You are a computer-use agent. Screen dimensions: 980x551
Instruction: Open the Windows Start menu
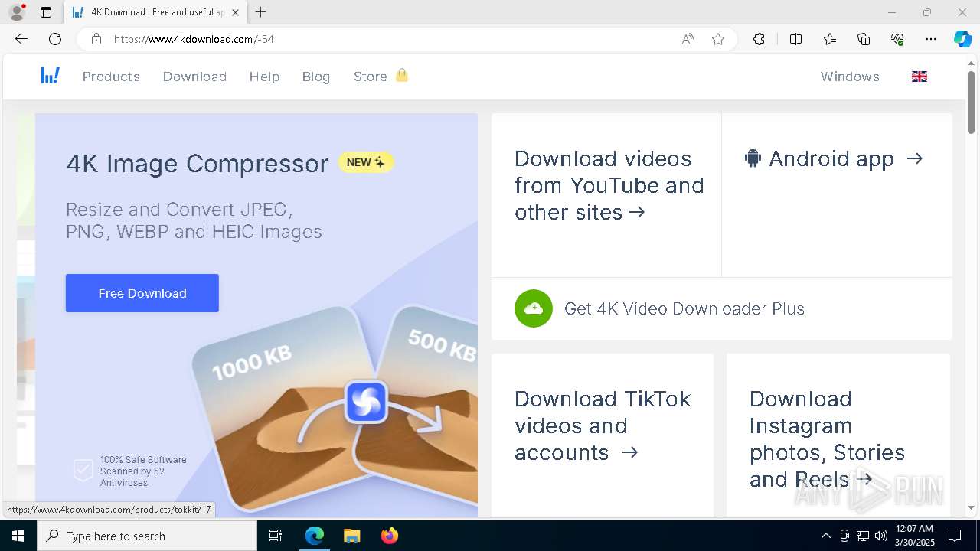(x=18, y=536)
